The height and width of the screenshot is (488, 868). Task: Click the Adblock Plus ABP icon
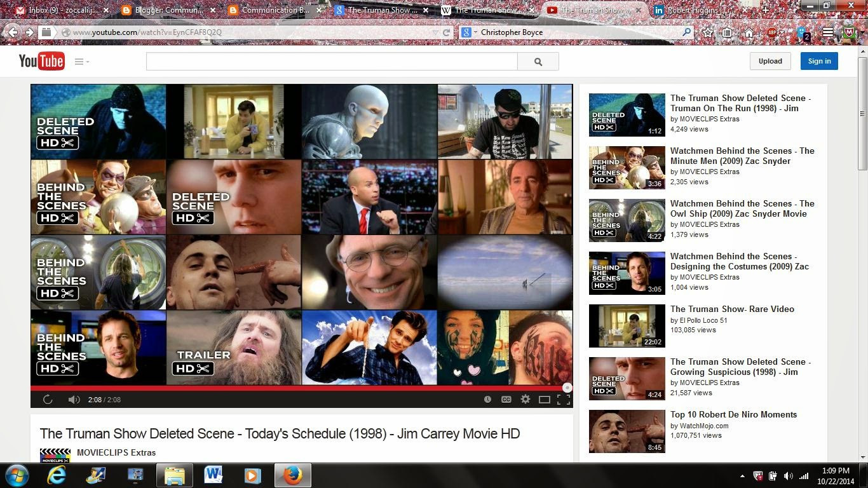point(772,32)
